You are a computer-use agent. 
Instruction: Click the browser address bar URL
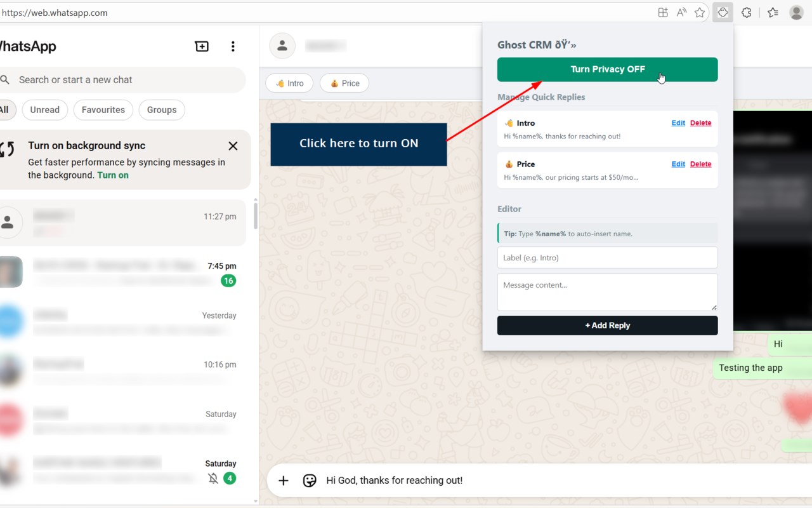tap(54, 13)
